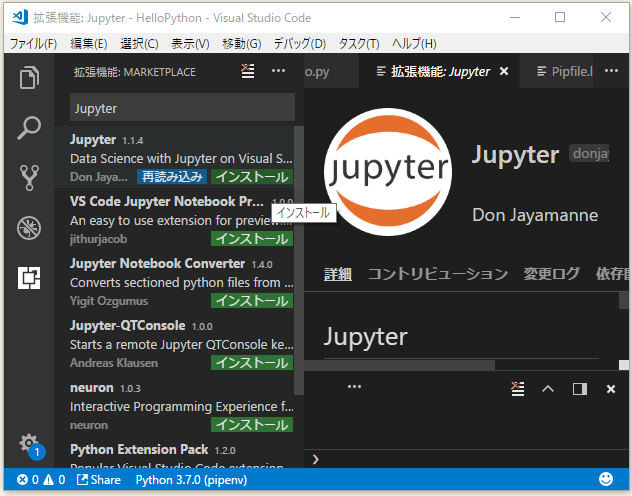Select Python 3.7.0 (pipenv) interpreter in status bar
Viewport: 632px width, 496px height.
click(191, 480)
